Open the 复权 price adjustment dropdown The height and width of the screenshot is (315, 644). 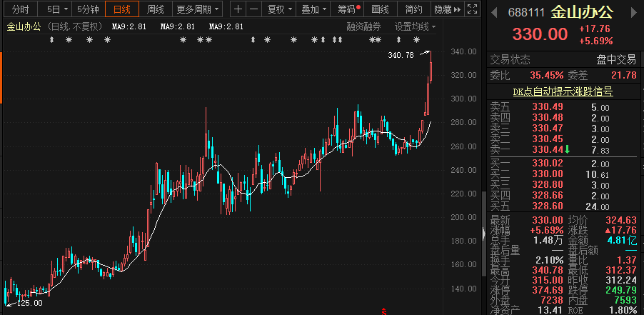(280, 9)
